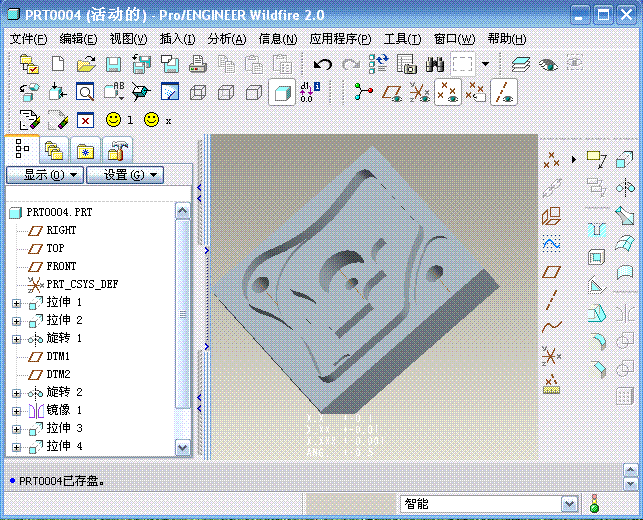Select the Round tool in right toolbar
The width and height of the screenshot is (643, 520).
point(597,342)
